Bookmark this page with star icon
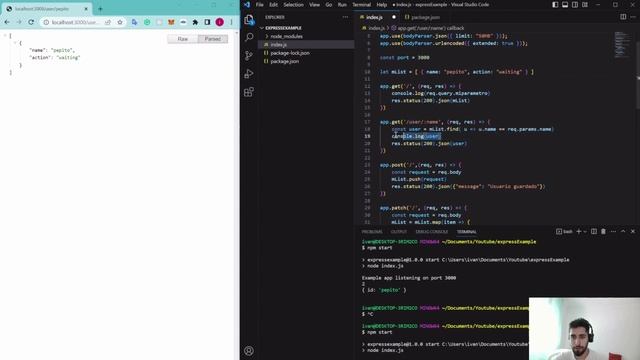The height and width of the screenshot is (360, 640). click(x=120, y=22)
